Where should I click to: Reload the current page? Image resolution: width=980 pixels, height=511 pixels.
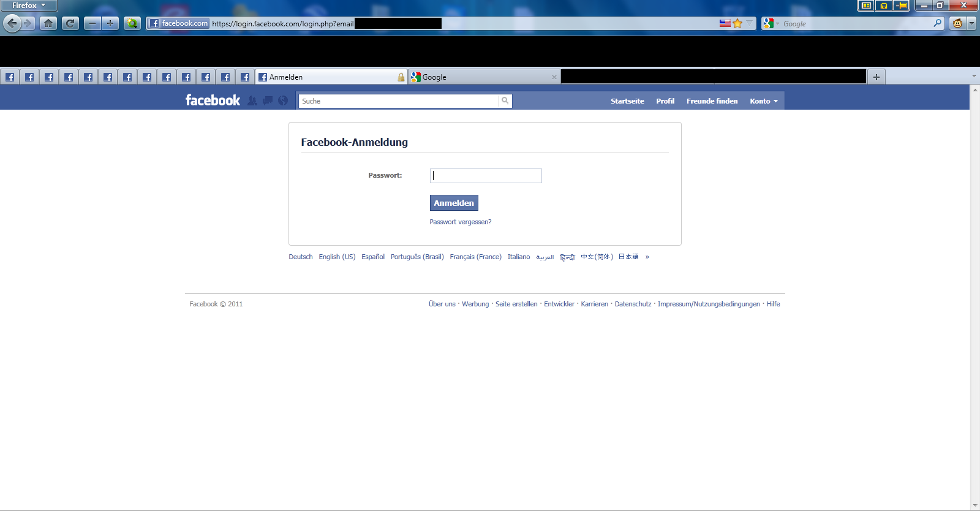(x=70, y=23)
